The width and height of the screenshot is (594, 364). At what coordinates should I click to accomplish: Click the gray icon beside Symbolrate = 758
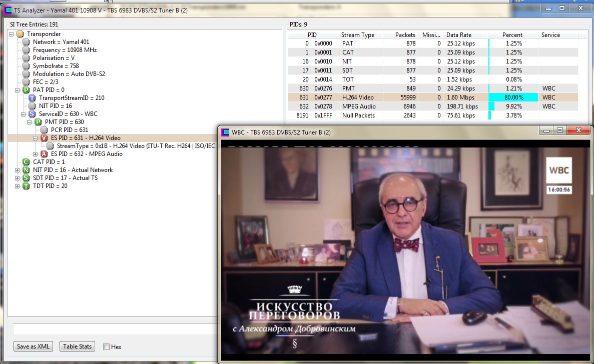(26, 66)
